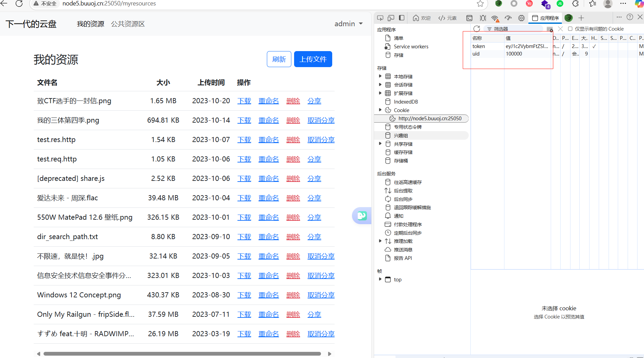
Task: Open the My Resources nav item
Action: (91, 24)
